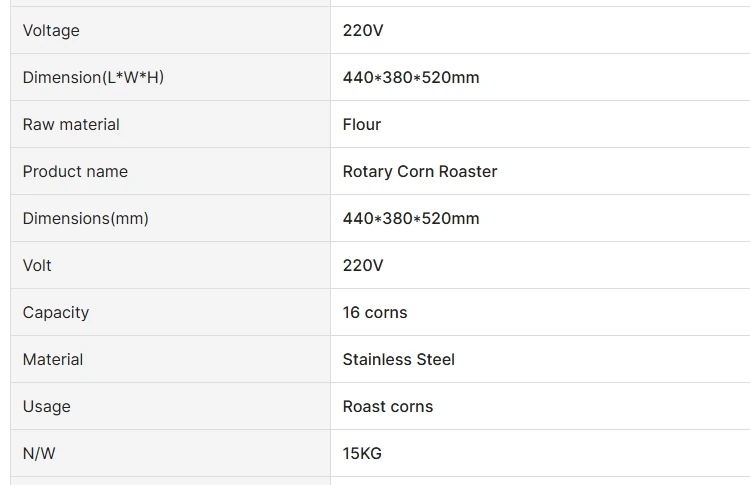Click the Product name label

pyautogui.click(x=75, y=171)
